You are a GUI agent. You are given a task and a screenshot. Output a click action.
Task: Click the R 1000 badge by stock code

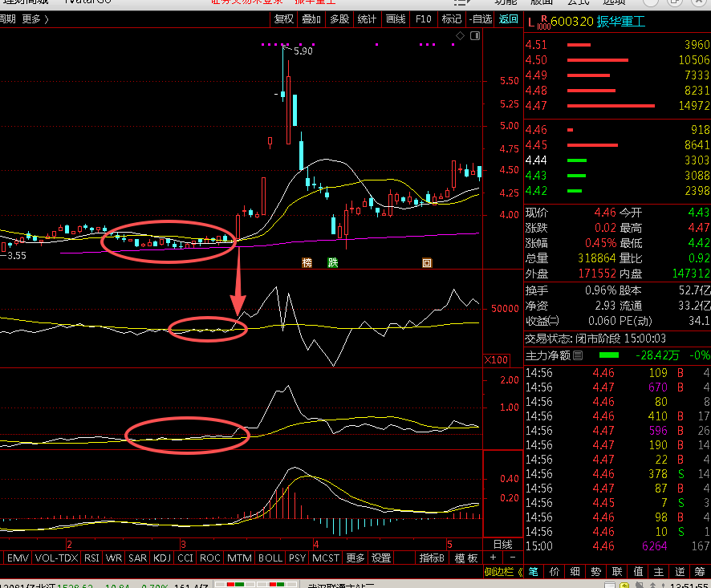543,22
